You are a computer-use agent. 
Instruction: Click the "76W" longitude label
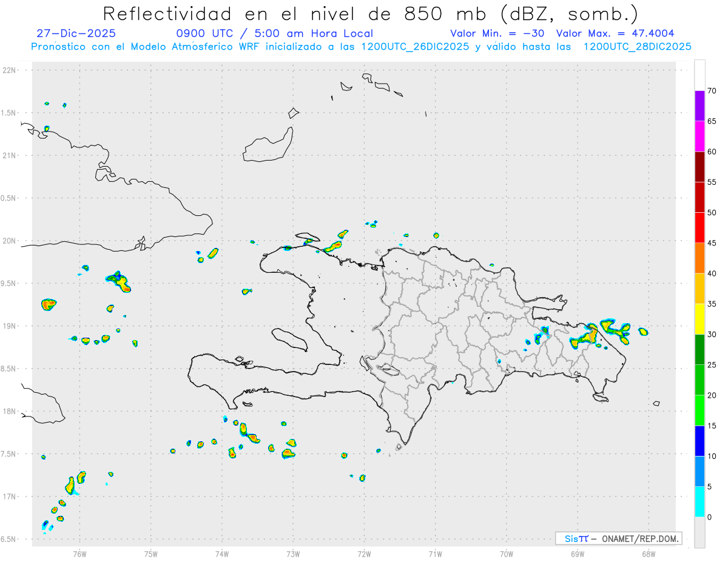[x=79, y=554]
